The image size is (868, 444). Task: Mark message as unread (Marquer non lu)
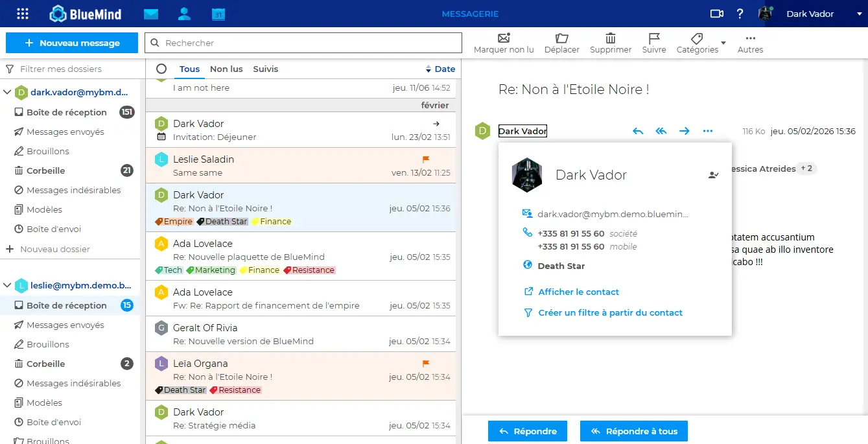(x=504, y=43)
